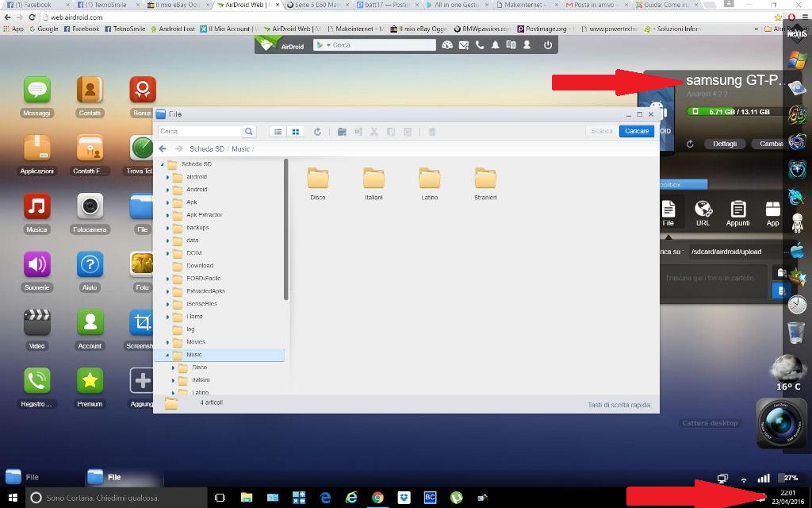Open the Suonerie icon
Viewport: 812px width, 508px height.
click(x=36, y=265)
